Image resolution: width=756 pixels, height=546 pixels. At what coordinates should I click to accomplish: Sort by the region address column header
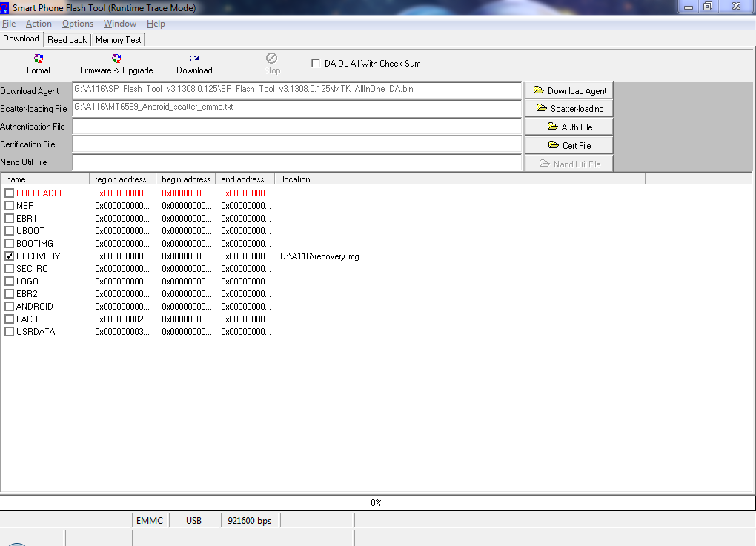coord(122,179)
